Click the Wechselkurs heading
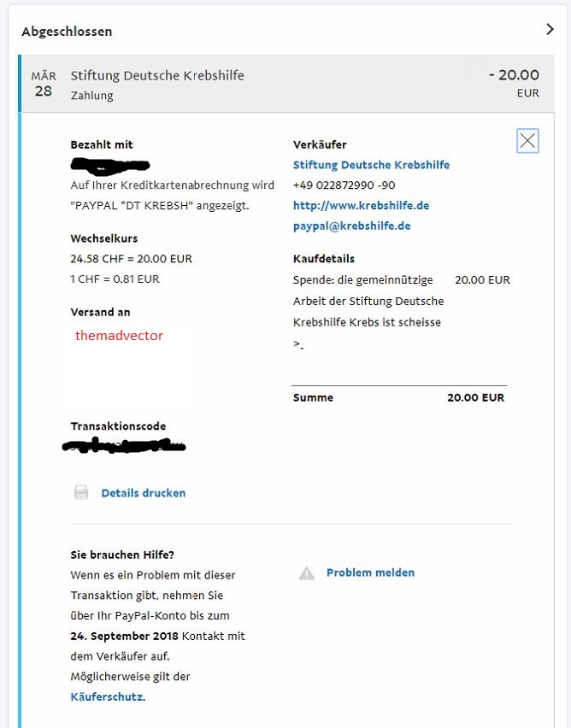 104,238
